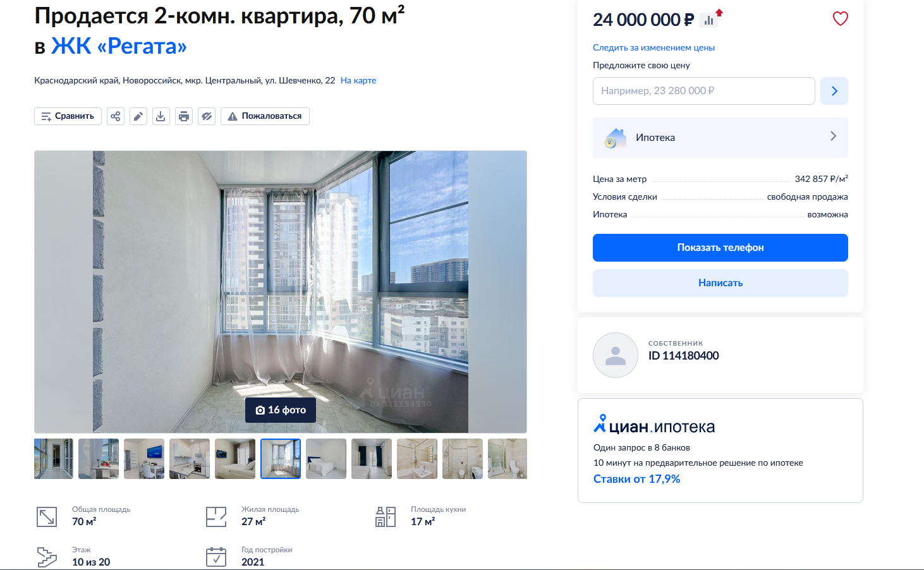Click the pencil note icon
This screenshot has height=570, width=924.
click(138, 116)
